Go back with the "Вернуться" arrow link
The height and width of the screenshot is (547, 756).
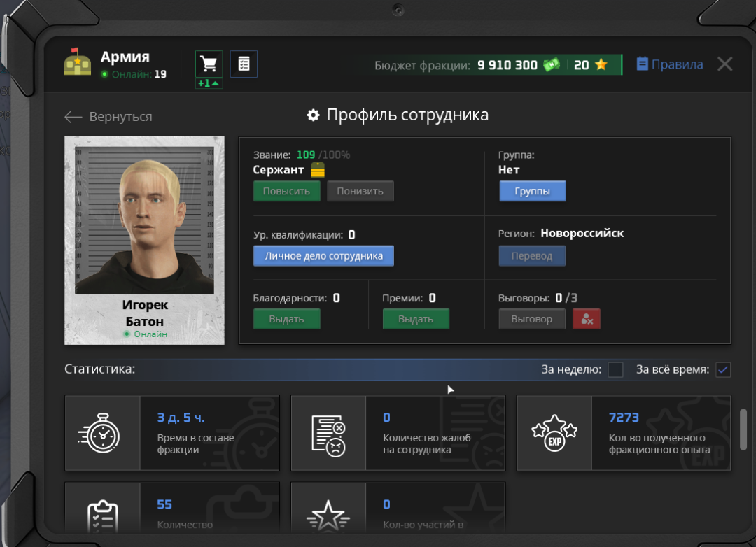(x=108, y=117)
